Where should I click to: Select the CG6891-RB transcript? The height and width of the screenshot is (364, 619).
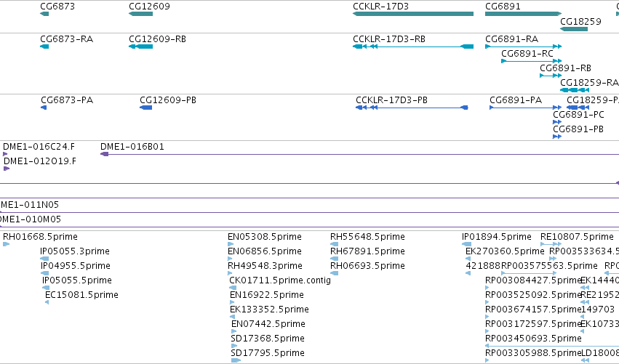pos(551,76)
